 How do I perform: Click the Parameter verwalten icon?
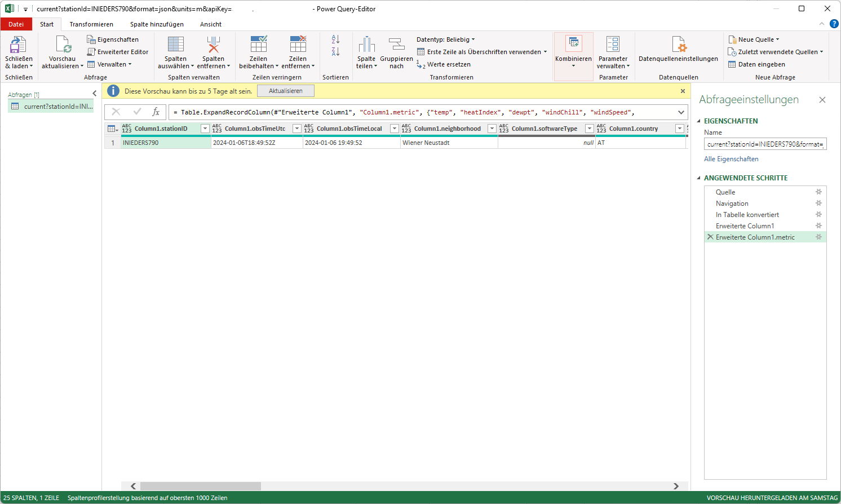tap(613, 45)
